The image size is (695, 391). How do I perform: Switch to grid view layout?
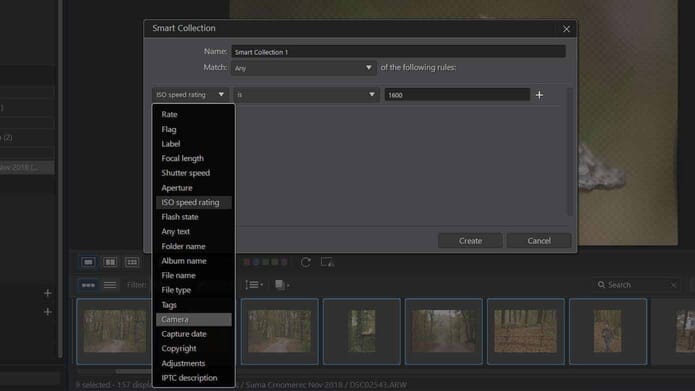(x=132, y=262)
